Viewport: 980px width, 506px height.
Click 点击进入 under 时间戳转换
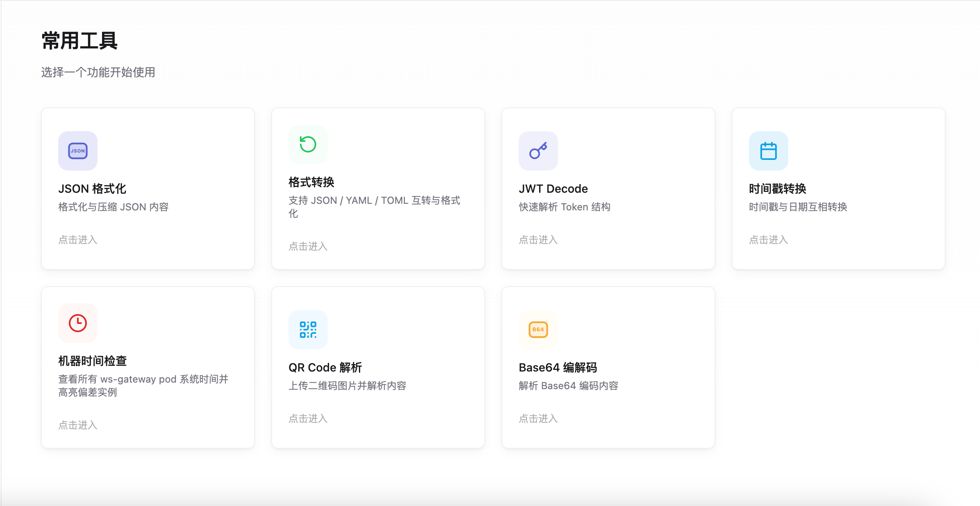(x=769, y=240)
